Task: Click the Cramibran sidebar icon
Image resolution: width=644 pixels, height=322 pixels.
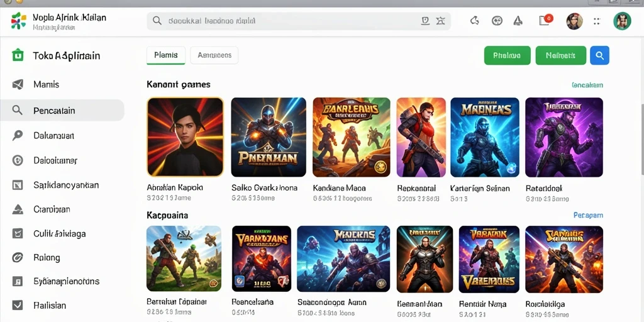Action: pos(17,209)
